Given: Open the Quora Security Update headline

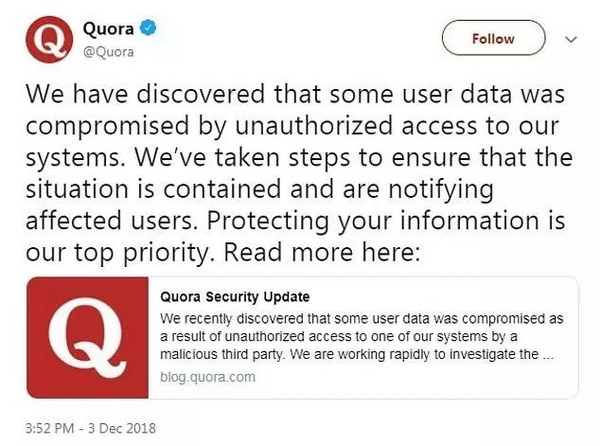Looking at the screenshot, I should pyautogui.click(x=235, y=297).
